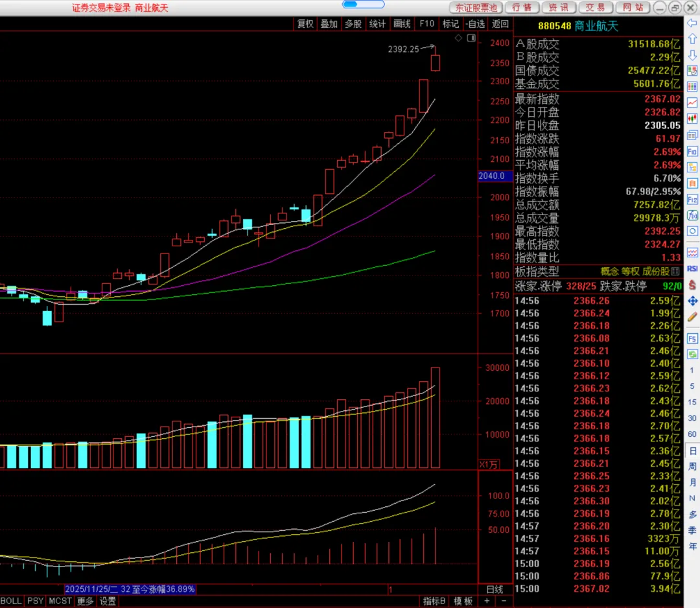Click the list icon beside 成份股
The height and width of the screenshot is (608, 700).
[675, 271]
